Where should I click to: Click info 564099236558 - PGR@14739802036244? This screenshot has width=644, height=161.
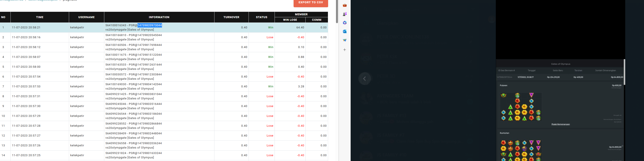coord(134,143)
